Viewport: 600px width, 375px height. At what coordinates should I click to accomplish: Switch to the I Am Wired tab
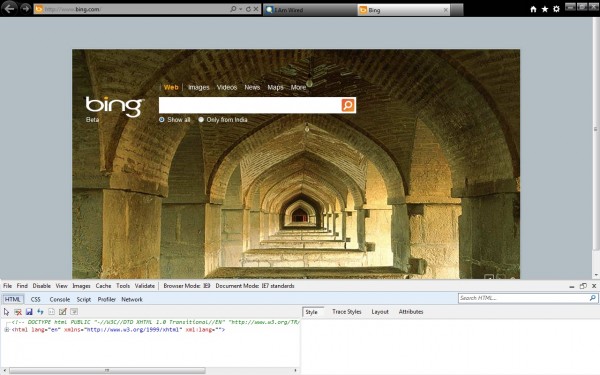[310, 10]
